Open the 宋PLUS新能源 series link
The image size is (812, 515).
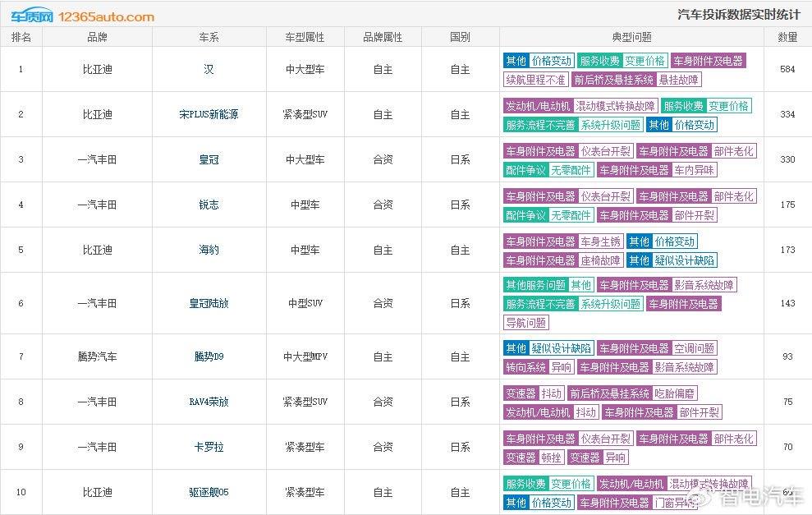click(209, 114)
